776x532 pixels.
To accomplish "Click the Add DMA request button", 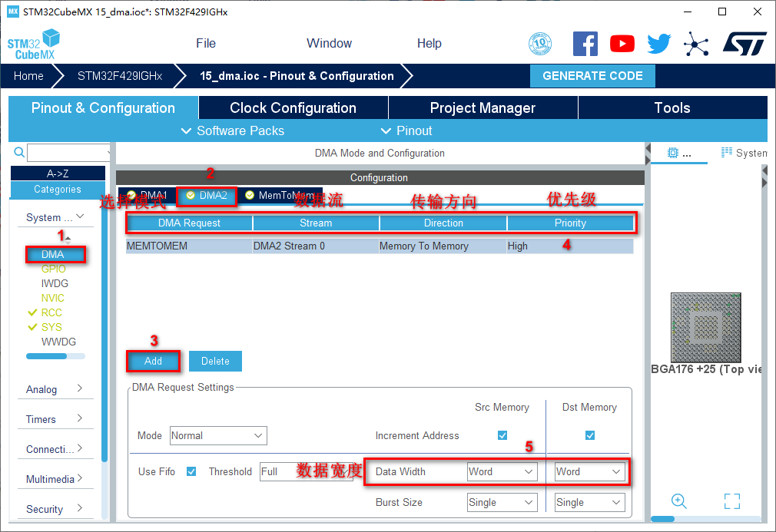I will point(153,361).
